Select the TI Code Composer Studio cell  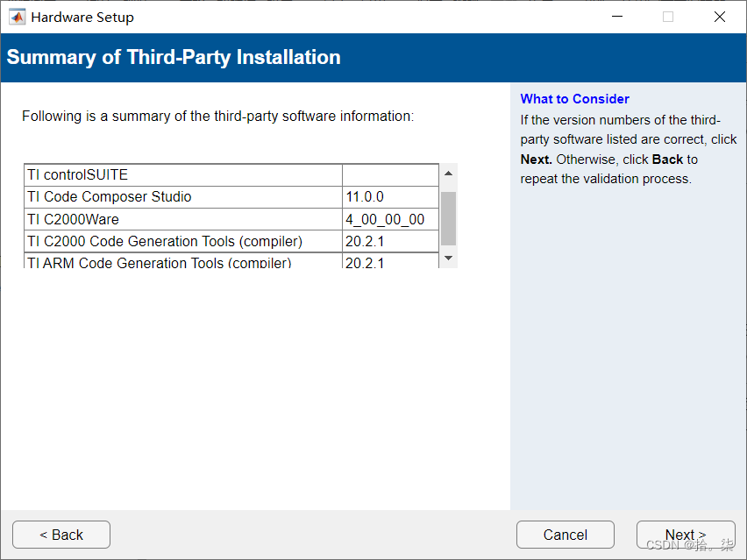coord(183,196)
